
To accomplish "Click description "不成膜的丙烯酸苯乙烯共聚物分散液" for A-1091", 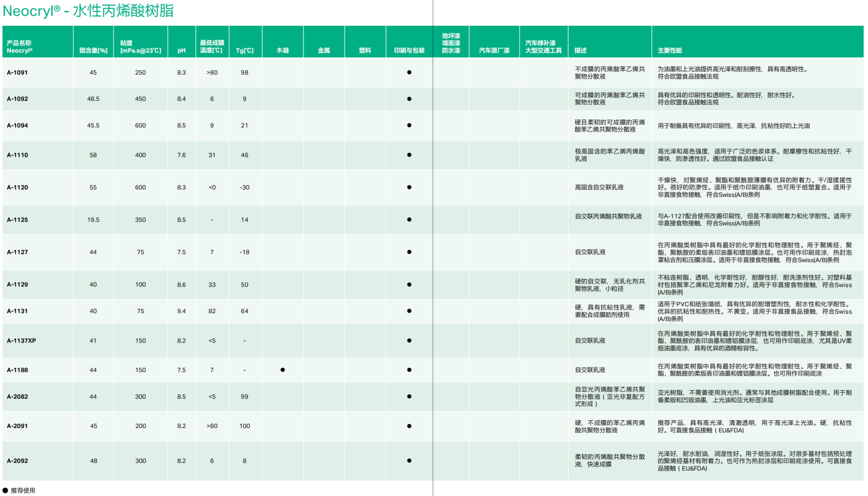I will (x=610, y=73).
